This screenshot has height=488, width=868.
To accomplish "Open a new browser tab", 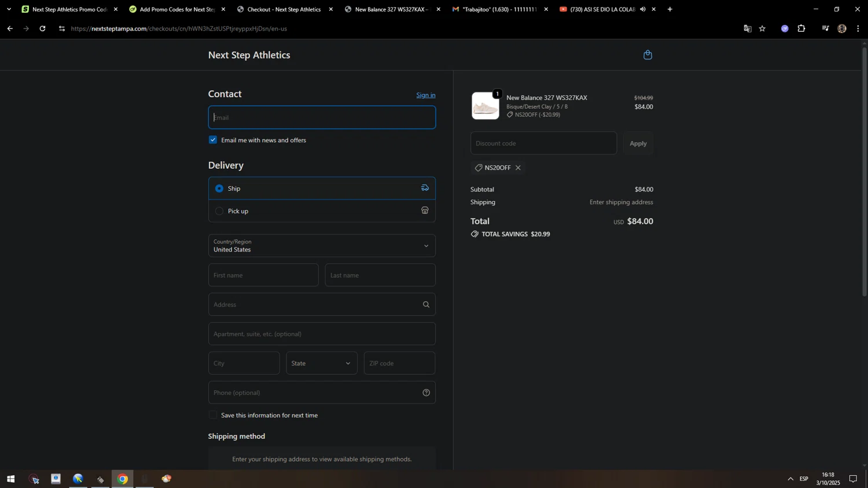I will (x=670, y=9).
